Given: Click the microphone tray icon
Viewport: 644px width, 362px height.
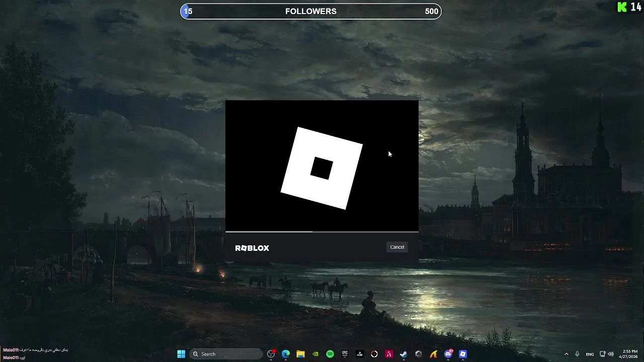Looking at the screenshot, I should pyautogui.click(x=577, y=354).
